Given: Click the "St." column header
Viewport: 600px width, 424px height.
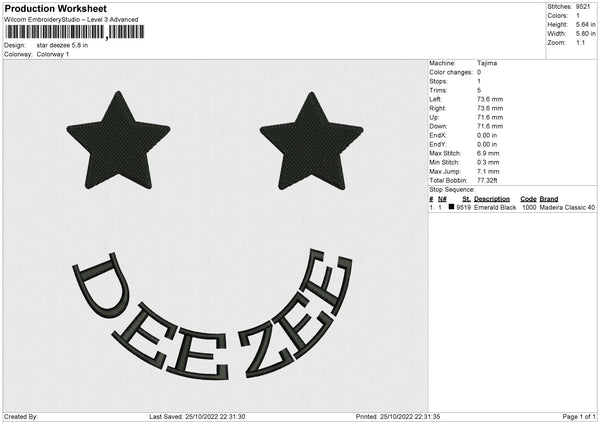Looking at the screenshot, I should (466, 199).
